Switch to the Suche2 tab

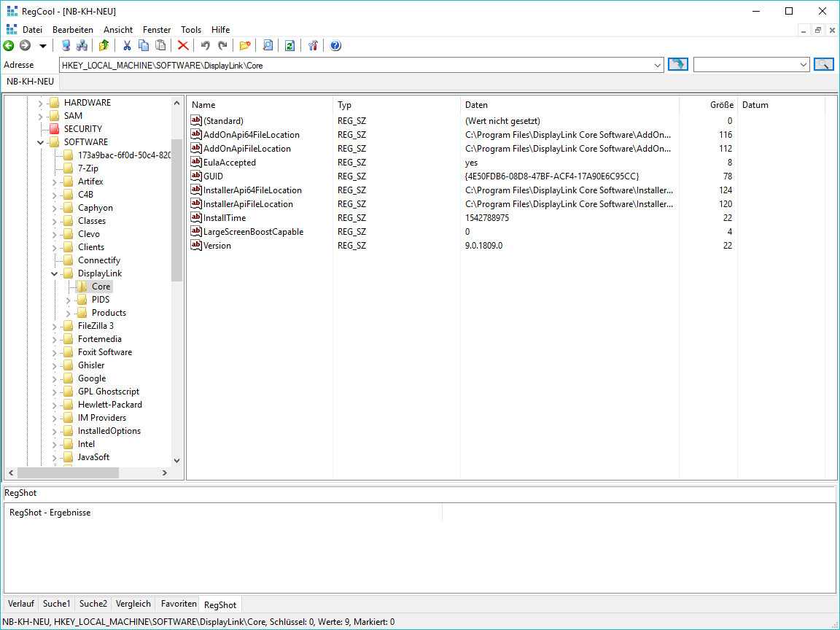[93, 604]
